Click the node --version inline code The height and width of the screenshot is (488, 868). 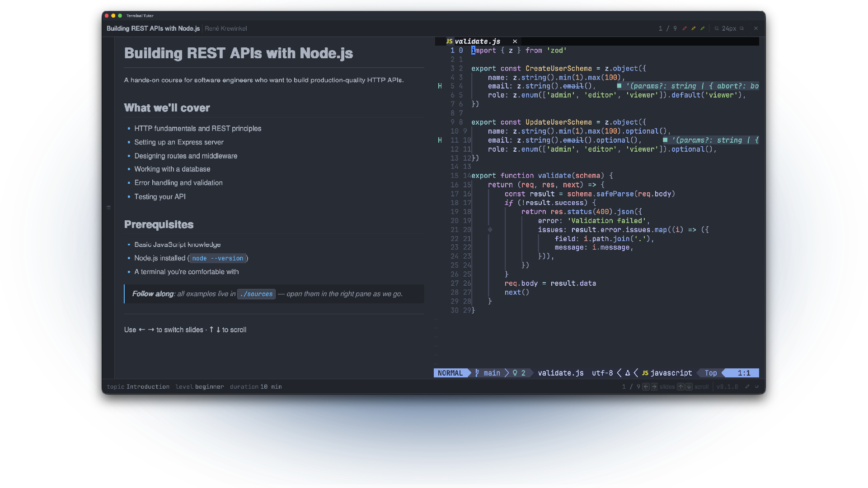[x=218, y=258]
